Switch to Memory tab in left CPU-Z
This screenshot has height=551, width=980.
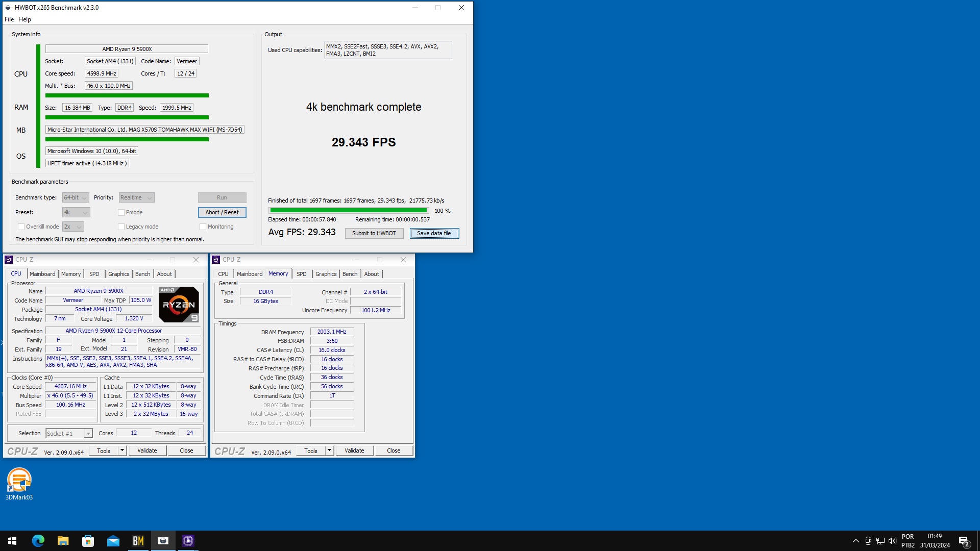coord(71,274)
